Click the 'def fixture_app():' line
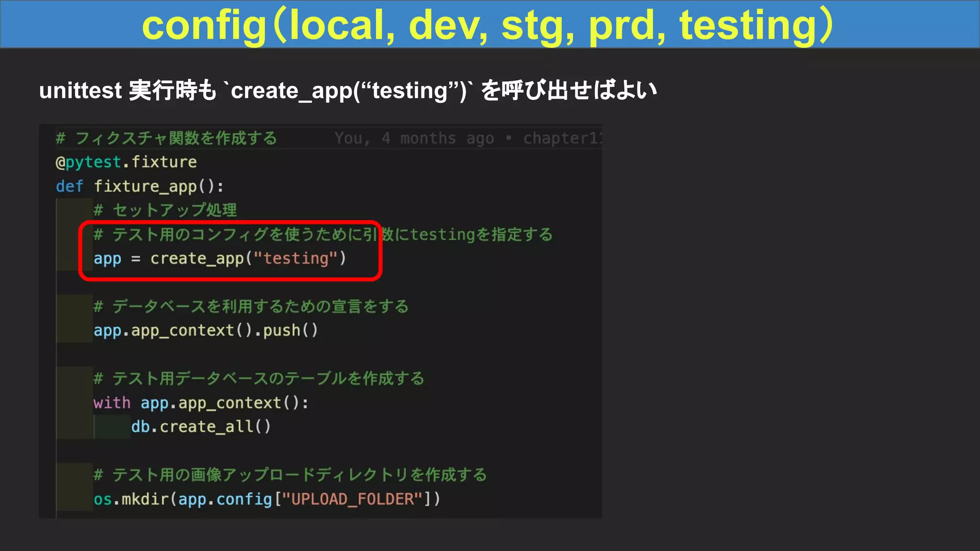This screenshot has height=551, width=980. coord(139,186)
